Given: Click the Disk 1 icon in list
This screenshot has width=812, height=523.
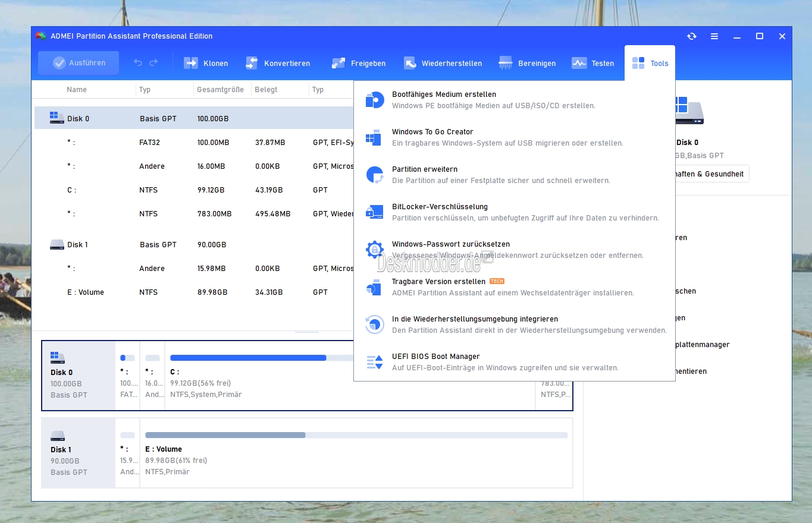Looking at the screenshot, I should pos(57,244).
